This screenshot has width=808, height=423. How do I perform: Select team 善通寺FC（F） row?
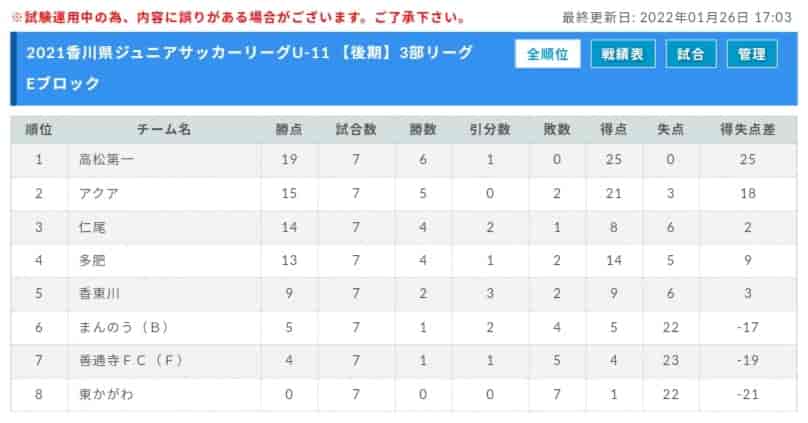403,361
